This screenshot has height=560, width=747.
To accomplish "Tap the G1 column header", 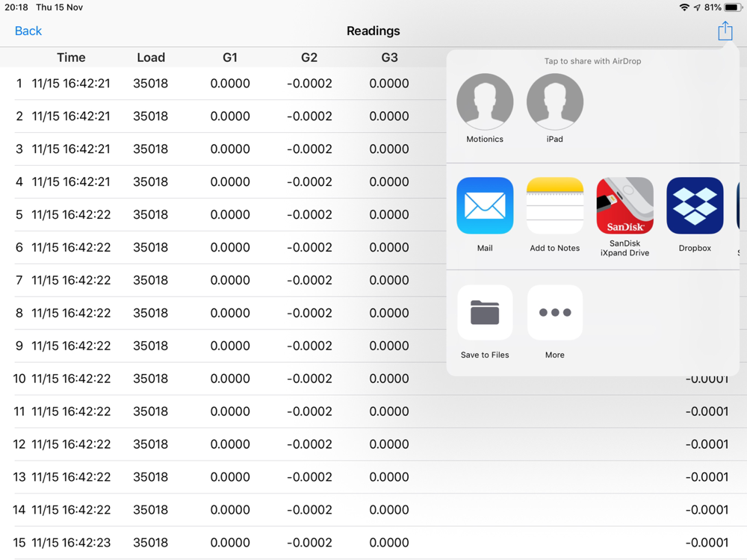I will [x=230, y=57].
